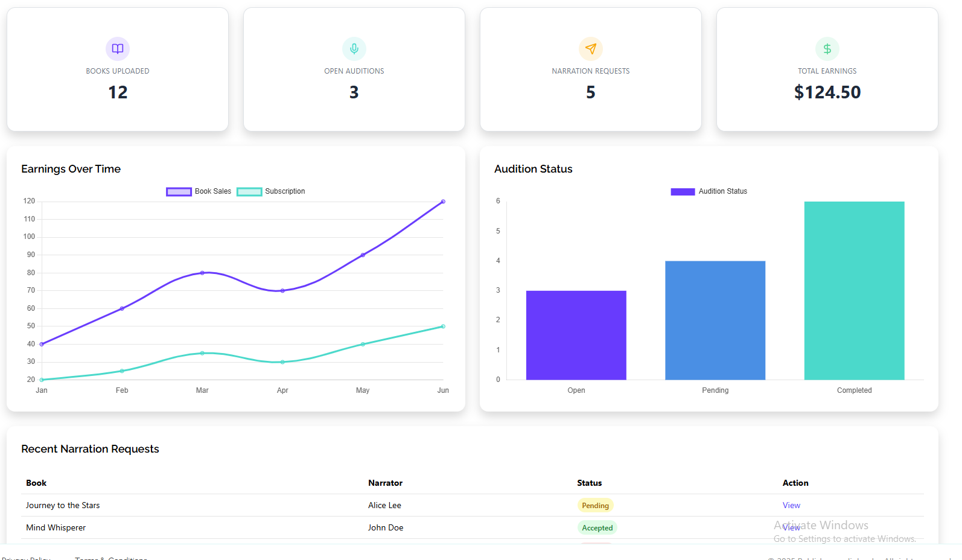Click the Jun data point on Book Sales line
This screenshot has width=962, height=560.
pyautogui.click(x=443, y=202)
